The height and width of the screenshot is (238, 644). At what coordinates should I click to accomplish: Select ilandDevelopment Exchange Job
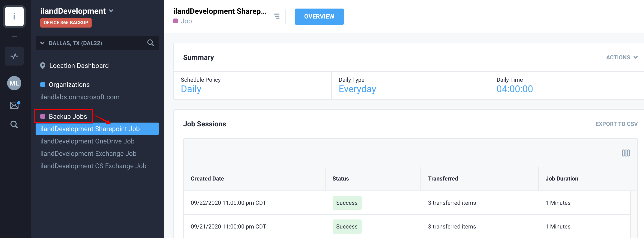[x=88, y=153]
